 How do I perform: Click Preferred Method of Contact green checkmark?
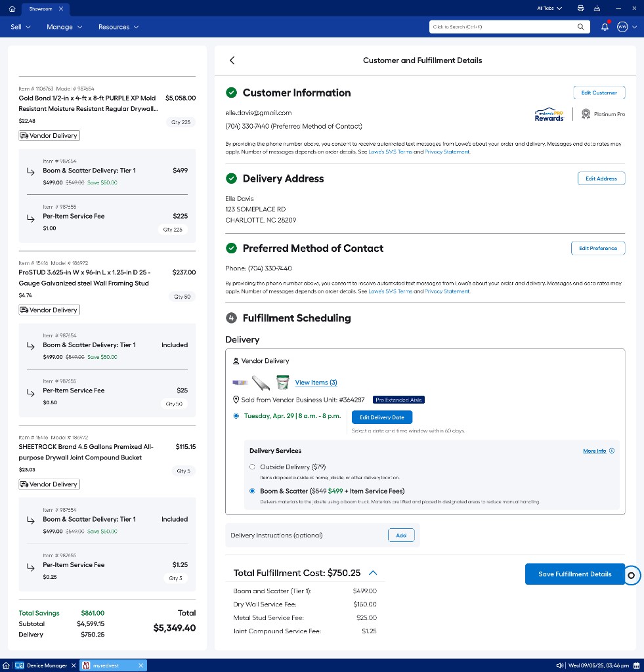pyautogui.click(x=231, y=248)
